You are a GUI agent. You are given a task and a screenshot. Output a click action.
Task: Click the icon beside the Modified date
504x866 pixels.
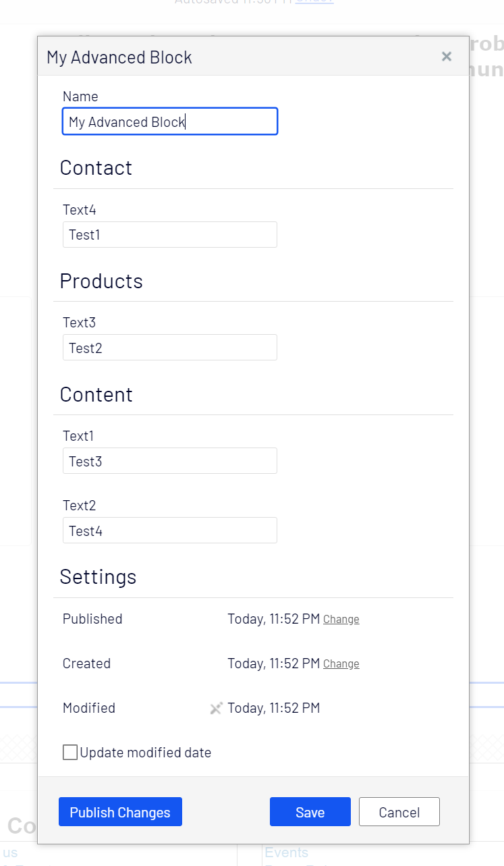tap(216, 708)
